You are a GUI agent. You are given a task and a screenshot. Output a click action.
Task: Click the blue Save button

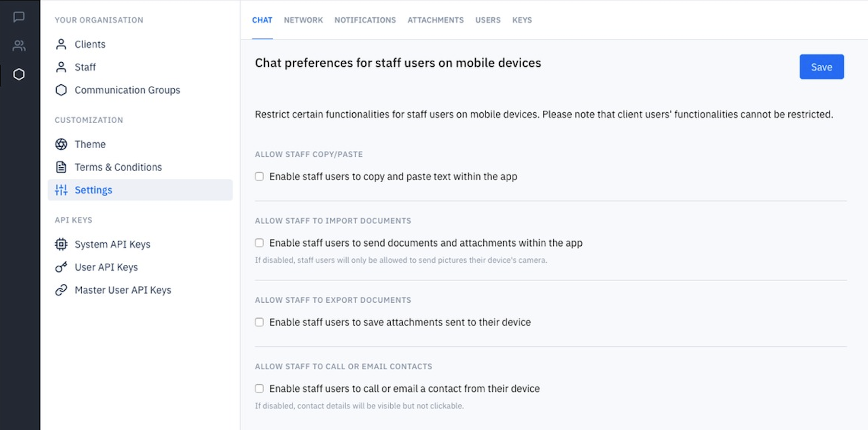pos(821,67)
